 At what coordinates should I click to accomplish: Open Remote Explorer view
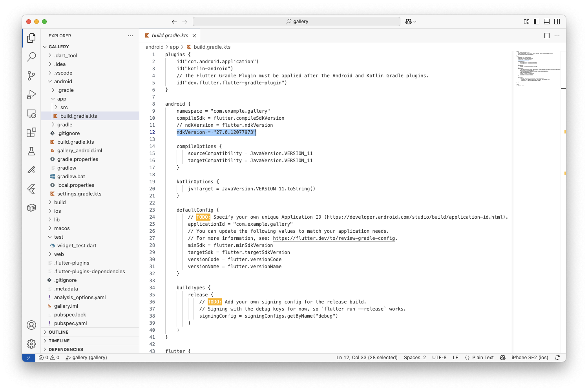(31, 114)
